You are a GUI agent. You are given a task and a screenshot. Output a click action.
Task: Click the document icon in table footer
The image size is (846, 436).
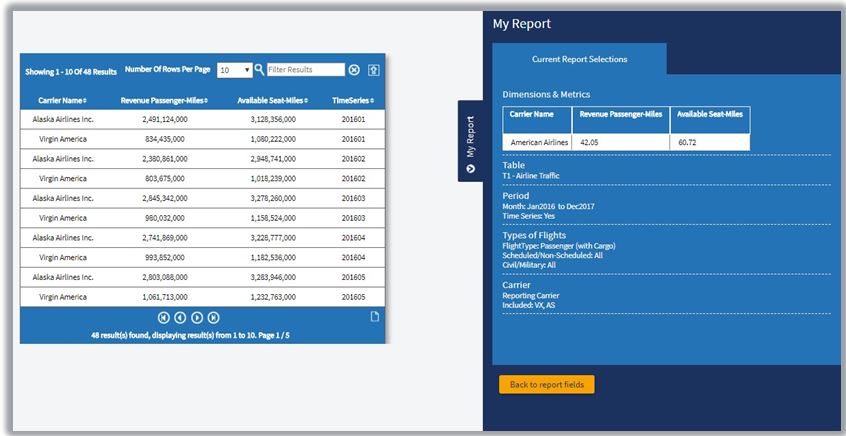(375, 318)
